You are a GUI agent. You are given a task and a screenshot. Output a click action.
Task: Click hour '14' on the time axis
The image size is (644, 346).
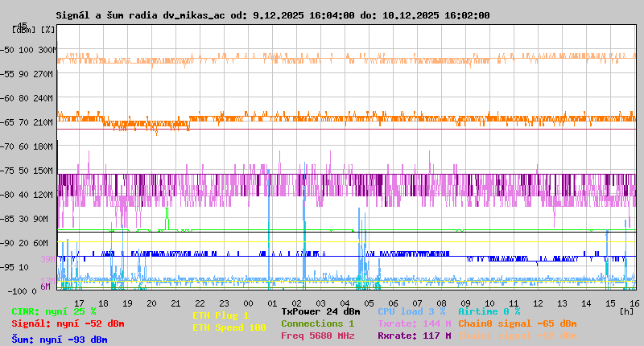pos(587,303)
